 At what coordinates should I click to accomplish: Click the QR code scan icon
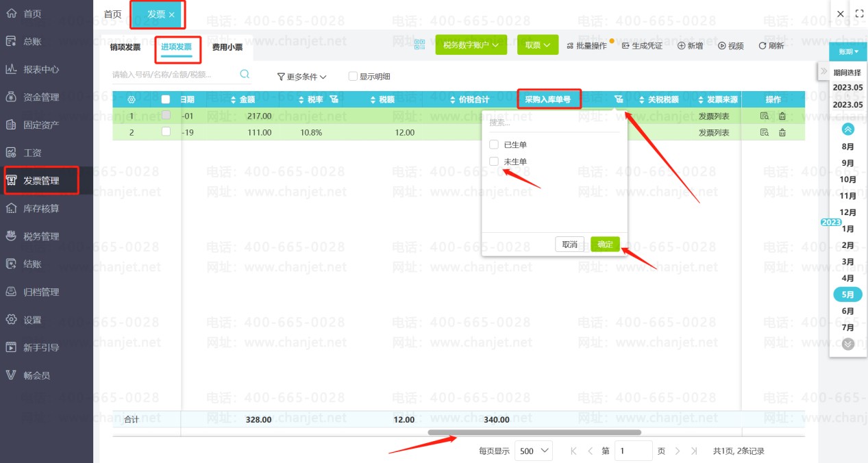pos(419,45)
